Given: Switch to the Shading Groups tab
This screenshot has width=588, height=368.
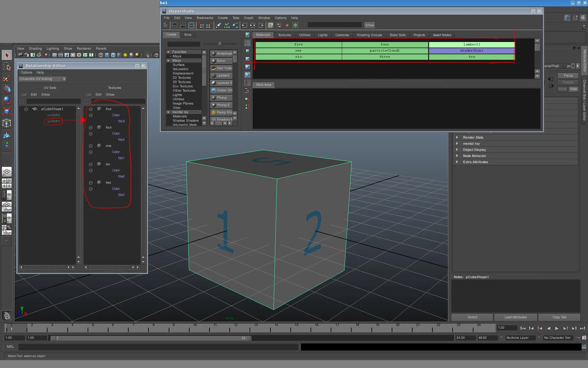Looking at the screenshot, I should [x=369, y=35].
